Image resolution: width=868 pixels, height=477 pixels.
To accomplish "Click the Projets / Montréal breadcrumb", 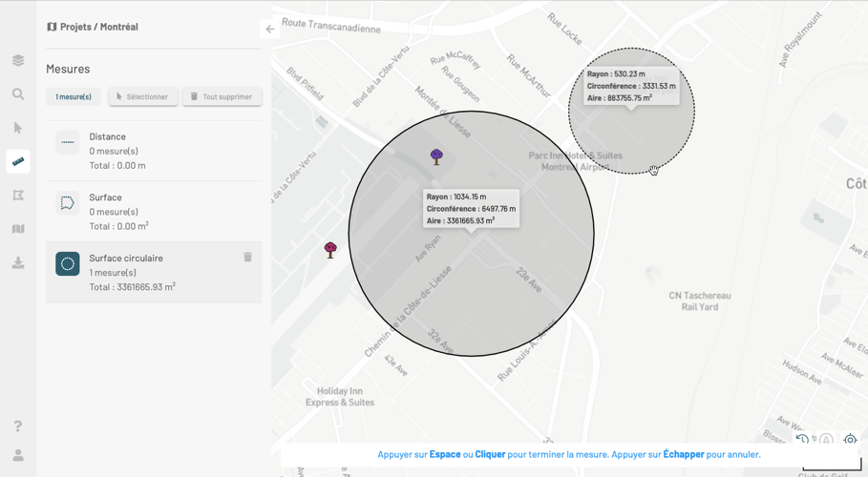I will [93, 27].
